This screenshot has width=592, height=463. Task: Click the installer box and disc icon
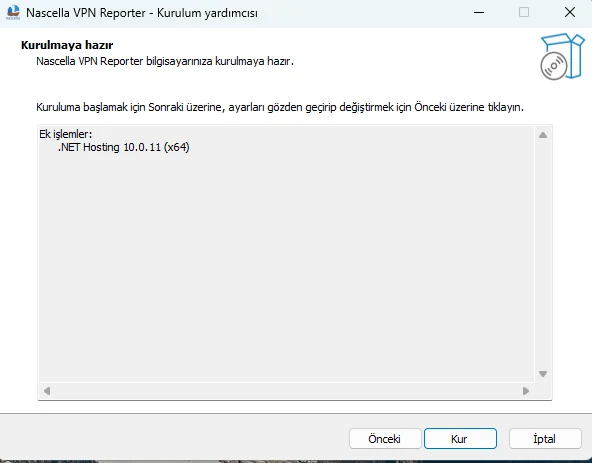562,57
